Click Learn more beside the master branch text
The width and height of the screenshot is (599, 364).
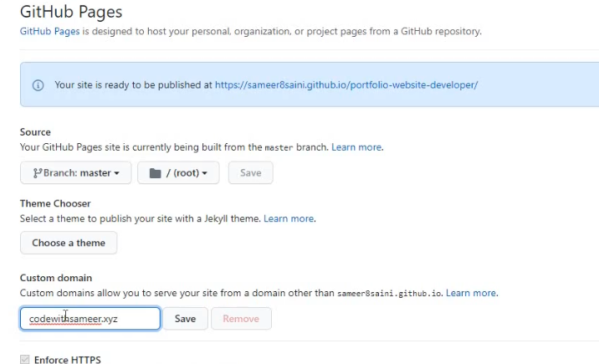[x=356, y=147]
